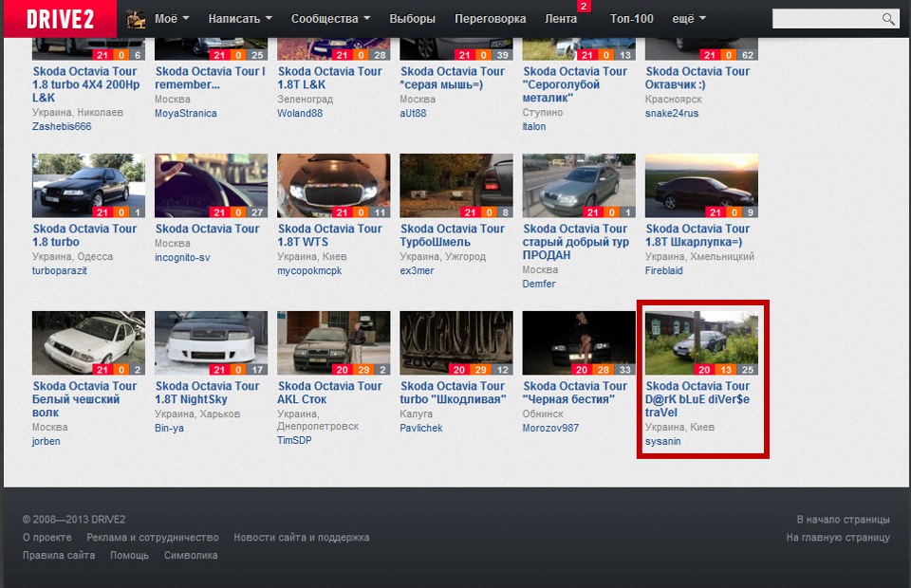Open Skoda Octavia Tour D@rK bLuE diVer$e traVel
The width and height of the screenshot is (911, 588).
697,399
